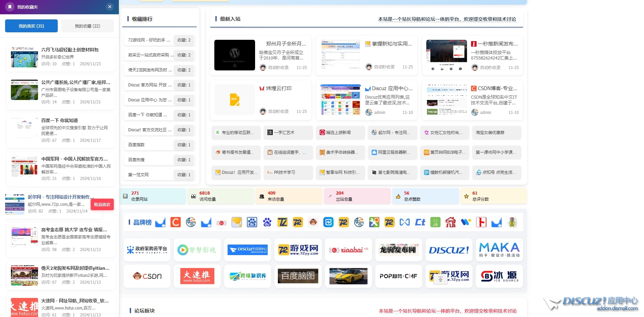Click the 六月飞马超轻黏土 favorite thumbnail

click(x=24, y=57)
